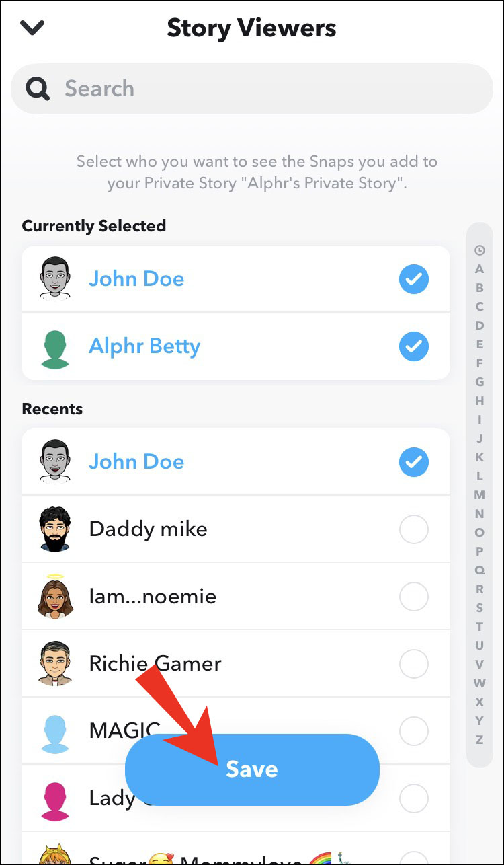Tap Daddy mike's bearded Bitmoji avatar
This screenshot has height=865, width=504.
[54, 529]
